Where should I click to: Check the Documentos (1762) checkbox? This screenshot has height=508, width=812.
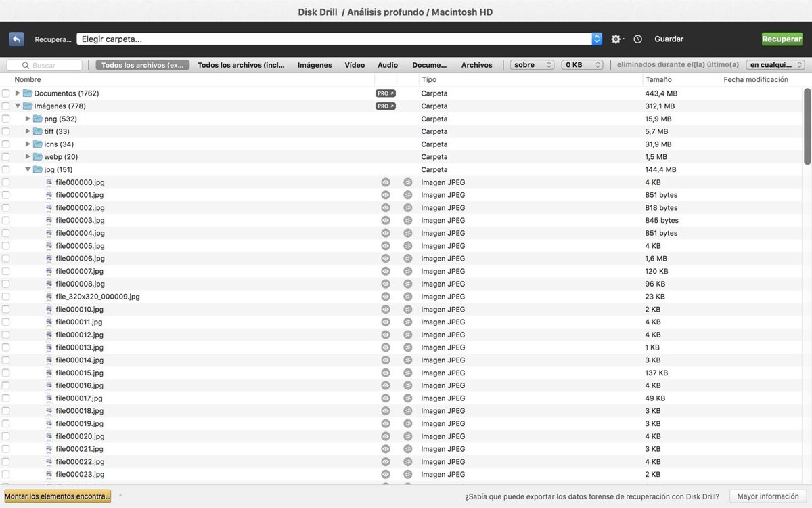(x=6, y=93)
